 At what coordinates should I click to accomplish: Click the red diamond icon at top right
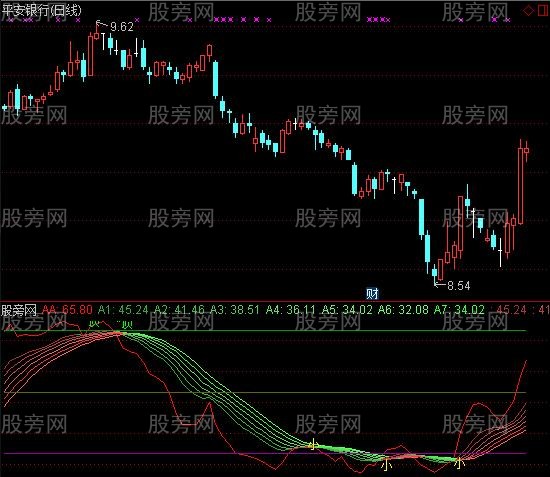[x=528, y=11]
